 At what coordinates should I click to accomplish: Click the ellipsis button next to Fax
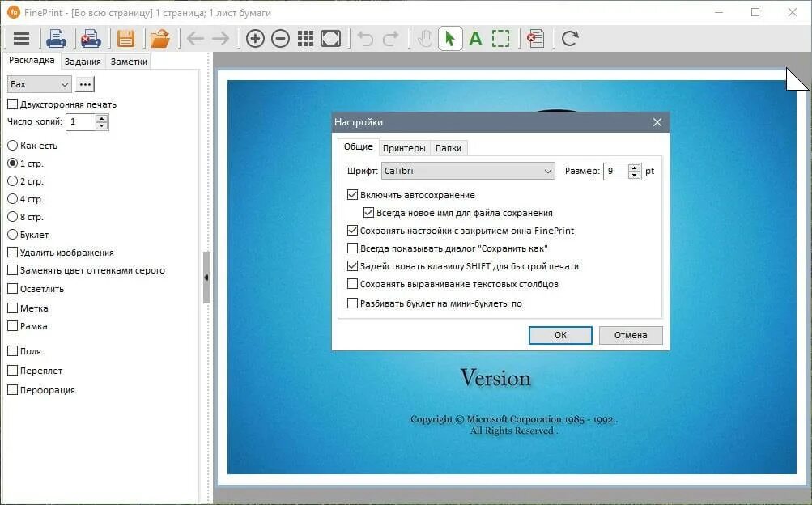[85, 84]
